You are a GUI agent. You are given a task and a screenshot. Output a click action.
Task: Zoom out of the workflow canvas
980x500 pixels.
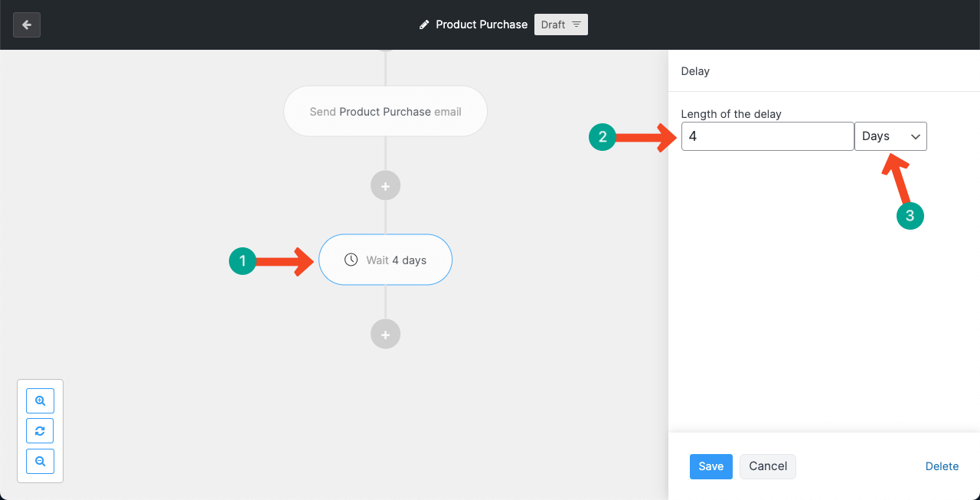pyautogui.click(x=40, y=462)
